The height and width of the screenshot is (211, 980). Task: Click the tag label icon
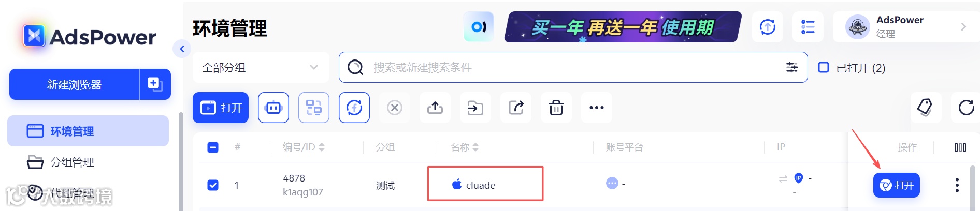pyautogui.click(x=925, y=108)
